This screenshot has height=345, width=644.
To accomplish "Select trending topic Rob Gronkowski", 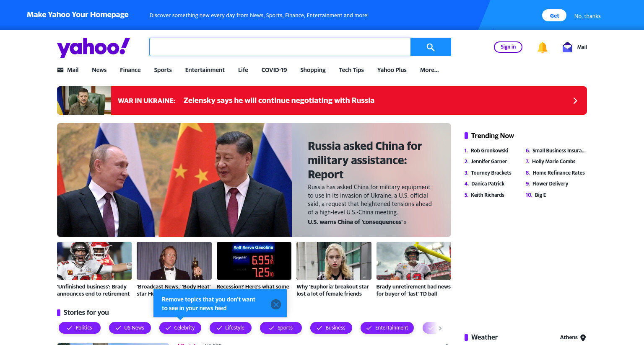I will tap(489, 151).
